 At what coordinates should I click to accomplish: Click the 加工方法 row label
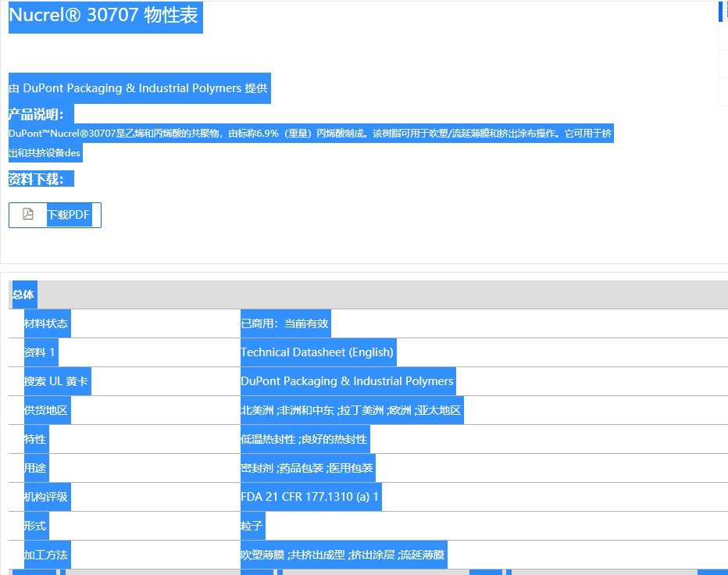click(46, 555)
